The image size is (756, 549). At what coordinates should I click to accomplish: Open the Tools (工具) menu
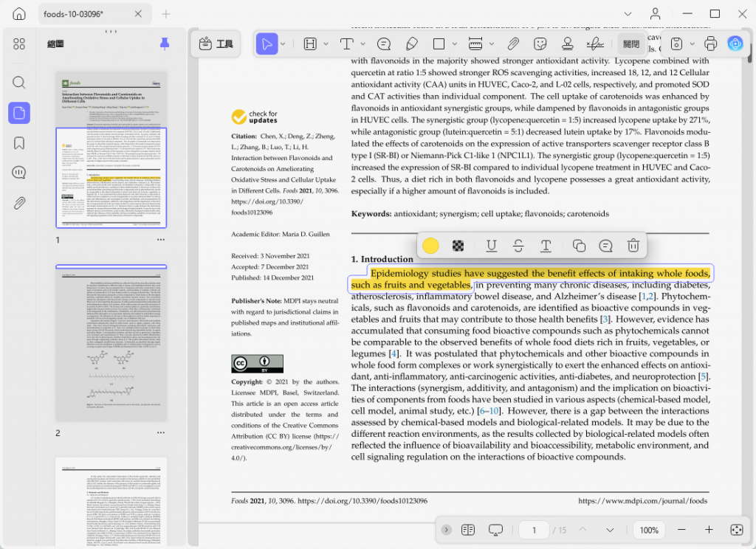216,44
